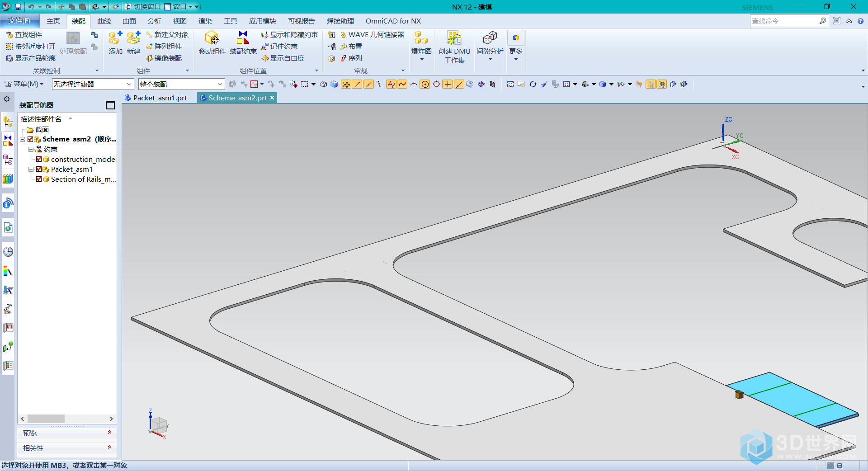This screenshot has width=868, height=471.
Task: Click WAVE 几何链接器 tool
Action: coord(372,34)
